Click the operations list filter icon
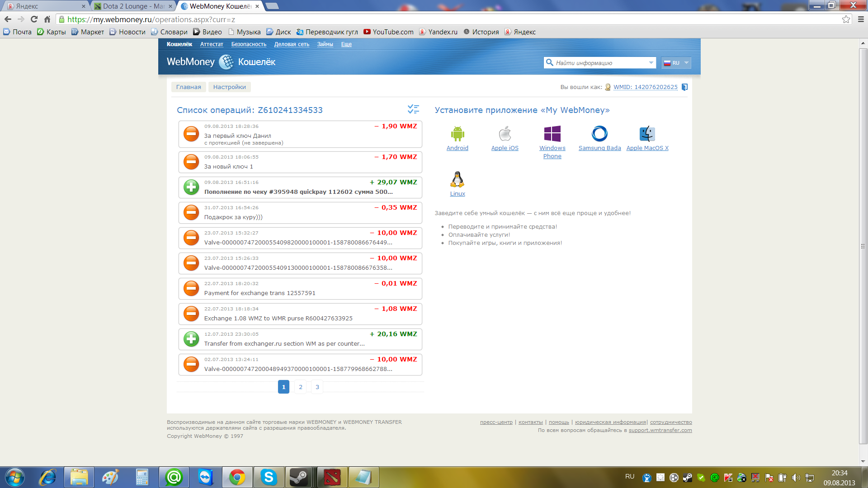This screenshot has width=868, height=488. pos(413,109)
